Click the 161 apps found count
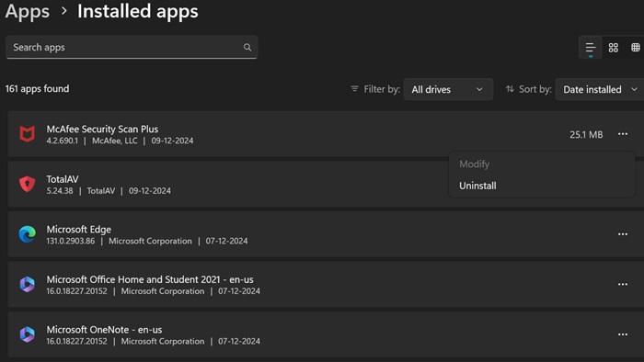The width and height of the screenshot is (644, 362). coord(38,88)
